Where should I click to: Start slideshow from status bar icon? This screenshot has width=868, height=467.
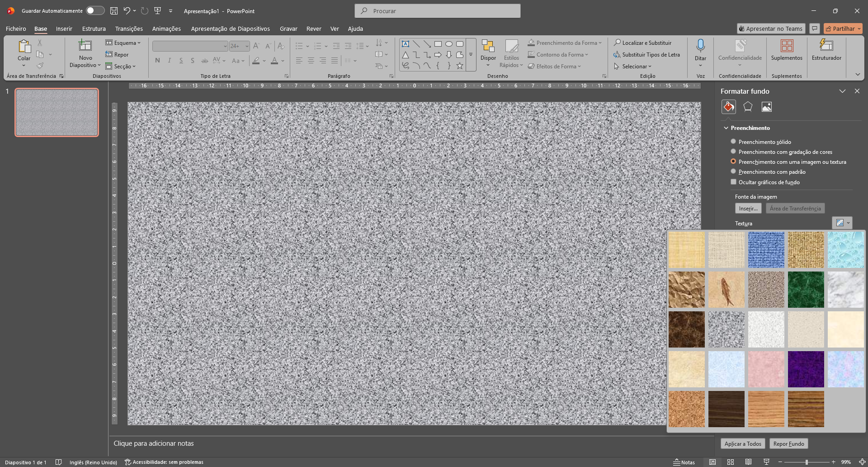[x=766, y=462]
